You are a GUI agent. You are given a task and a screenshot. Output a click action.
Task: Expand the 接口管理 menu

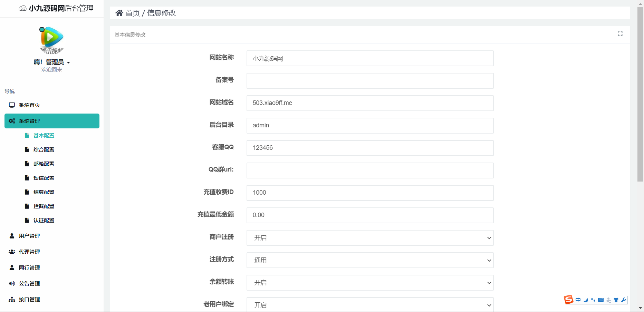pyautogui.click(x=52, y=299)
